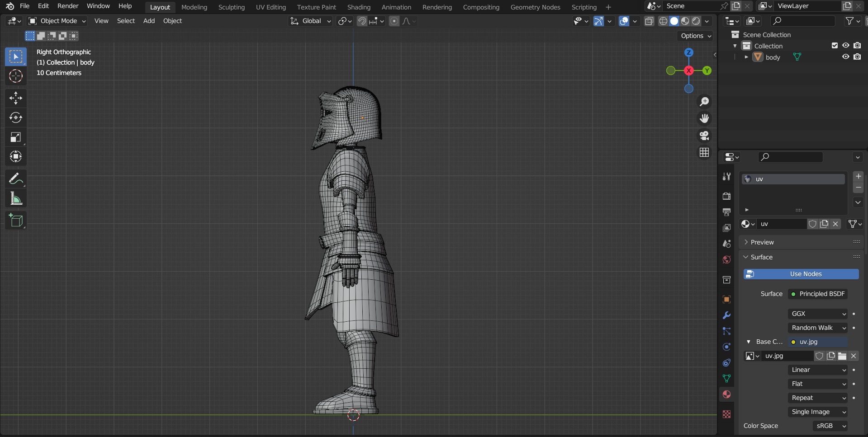
Task: Hide the body object in viewport
Action: (x=845, y=57)
